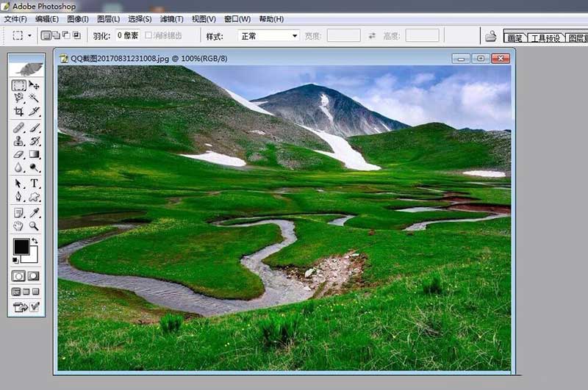Image resolution: width=588 pixels, height=390 pixels.
Task: Click the 羽化 feather value field
Action: [x=127, y=35]
